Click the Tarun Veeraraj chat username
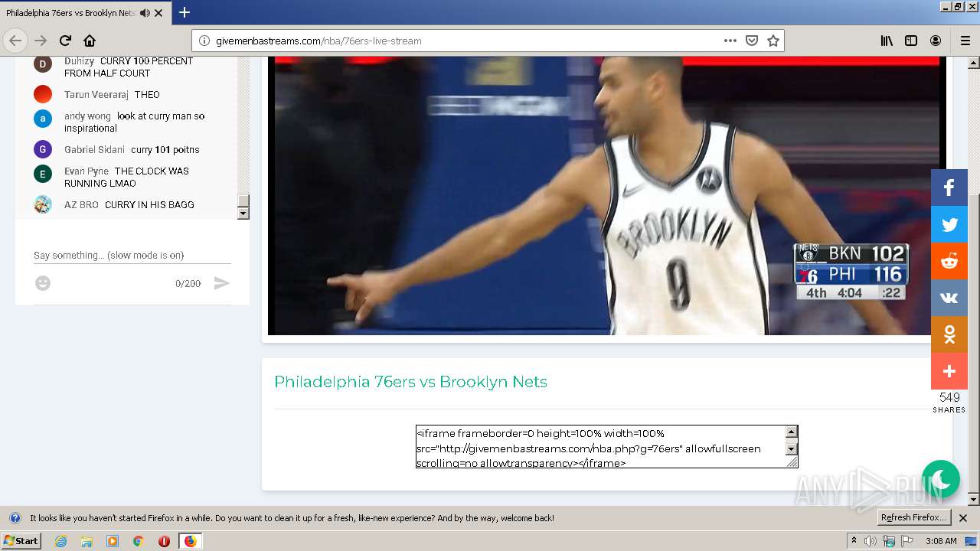980x551 pixels. 96,95
